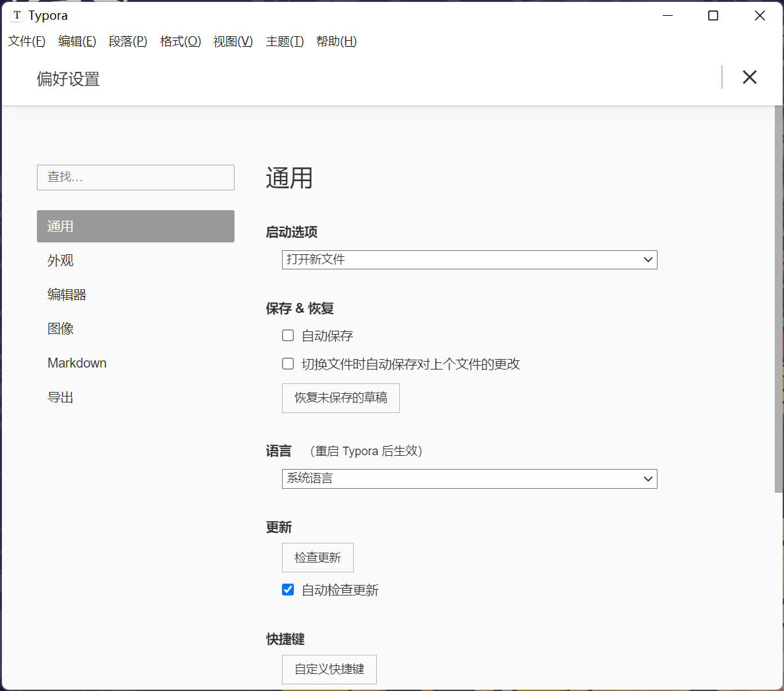Open the 帮助 menu
The width and height of the screenshot is (784, 691).
click(336, 41)
